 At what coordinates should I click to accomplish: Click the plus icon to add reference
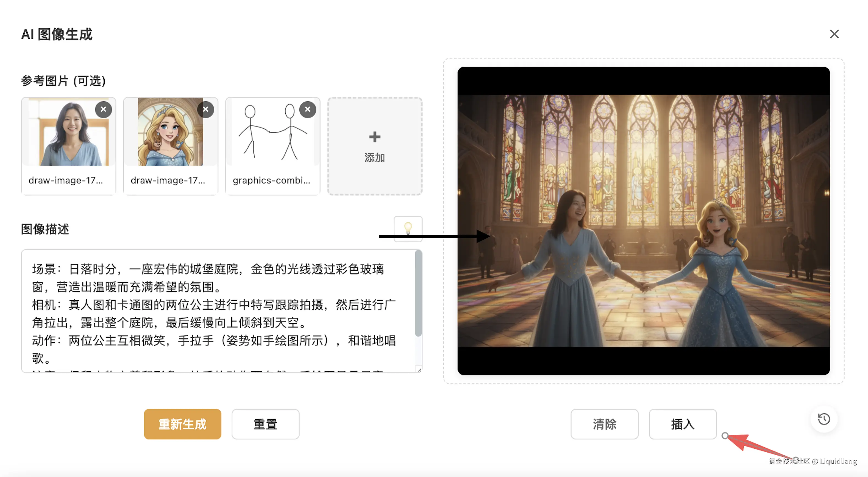374,137
